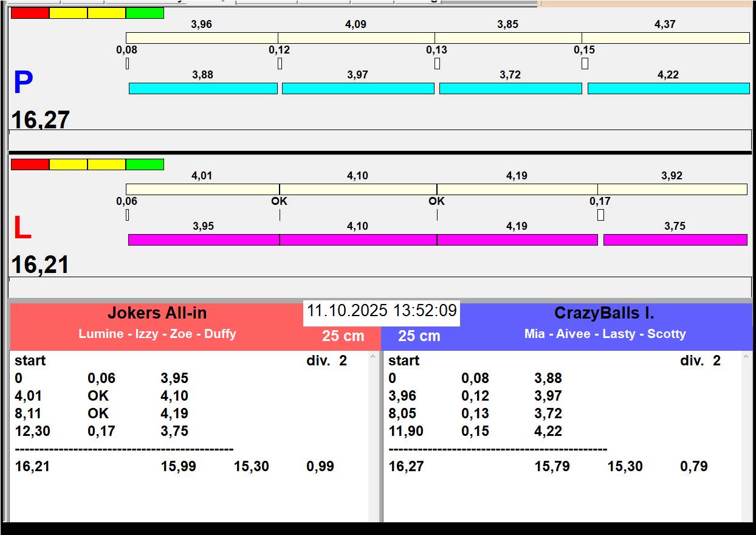The image size is (756, 535).
Task: Click the changeover marker under 0,15
Action: pyautogui.click(x=585, y=63)
